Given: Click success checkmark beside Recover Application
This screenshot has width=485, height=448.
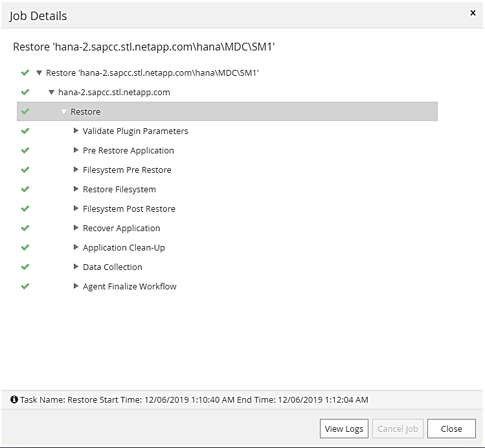Looking at the screenshot, I should point(25,228).
